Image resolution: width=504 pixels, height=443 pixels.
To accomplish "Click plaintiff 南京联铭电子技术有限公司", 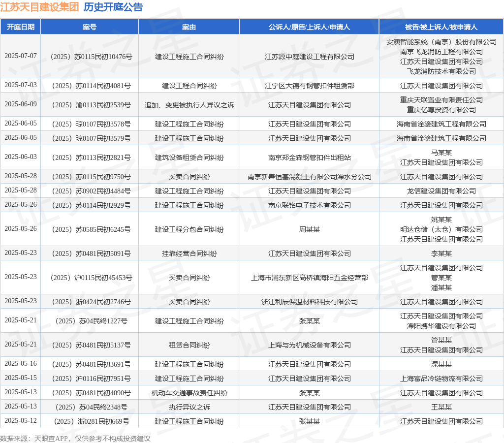I will (x=310, y=205).
